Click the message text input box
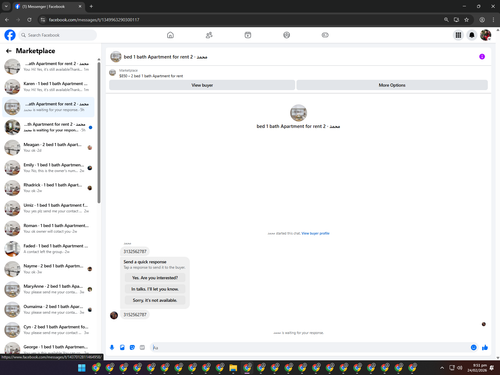500x375 pixels. coord(309,347)
